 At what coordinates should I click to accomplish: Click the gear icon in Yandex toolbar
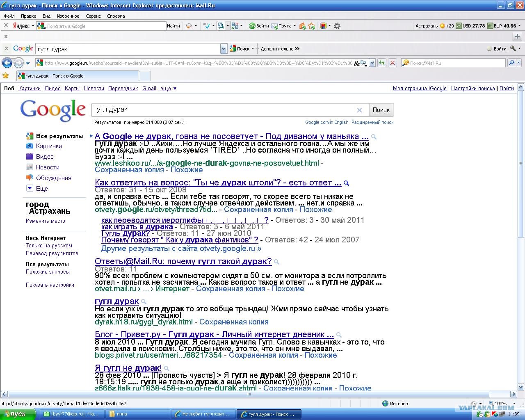click(337, 26)
